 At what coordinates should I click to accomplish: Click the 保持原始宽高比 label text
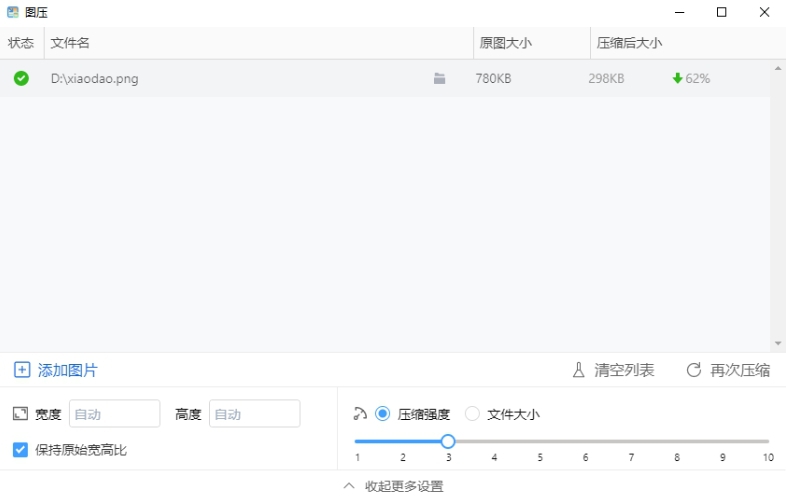[x=81, y=450]
